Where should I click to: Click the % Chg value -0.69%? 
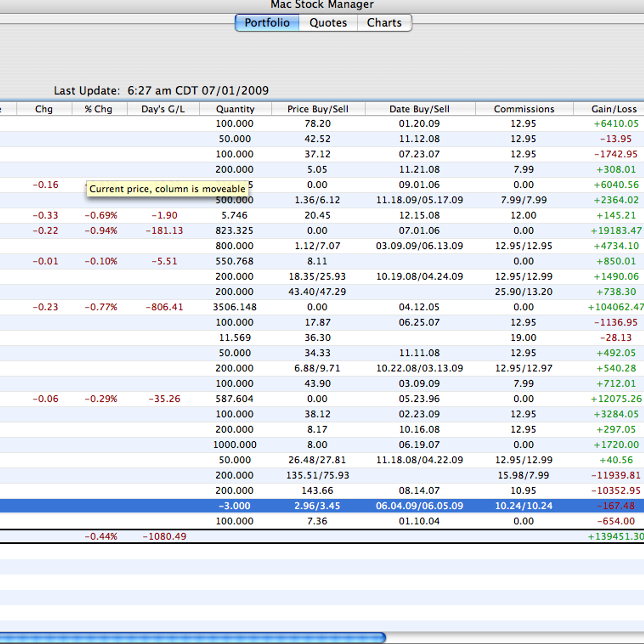tap(101, 215)
